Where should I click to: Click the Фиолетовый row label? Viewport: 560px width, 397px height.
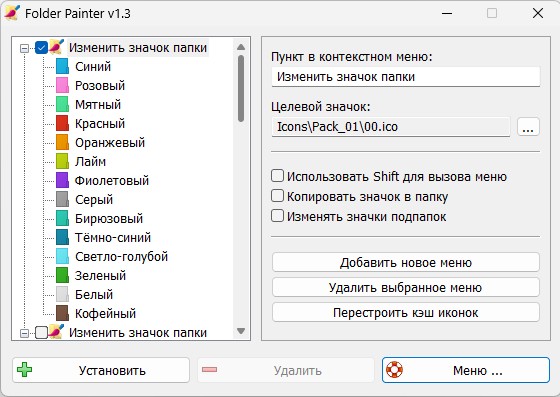click(x=112, y=181)
